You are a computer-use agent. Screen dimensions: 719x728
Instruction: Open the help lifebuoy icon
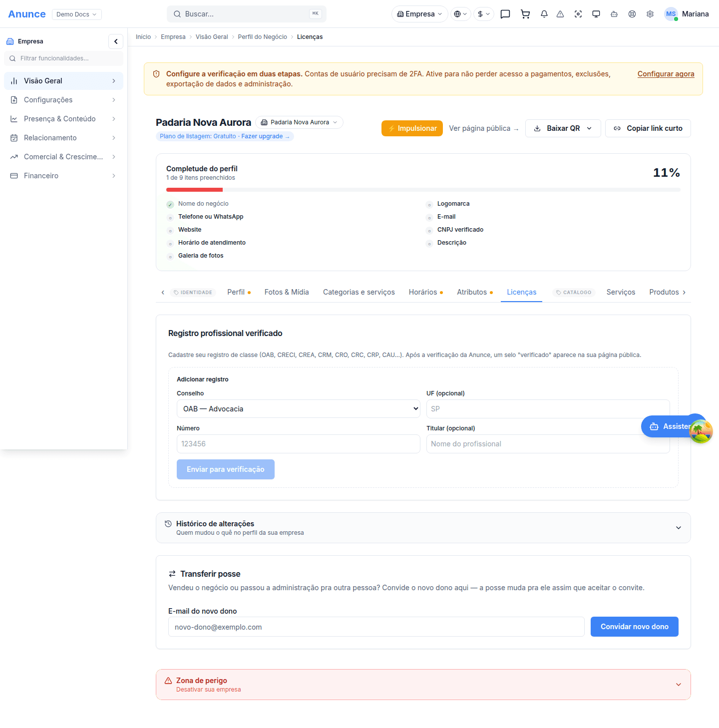[x=632, y=14]
